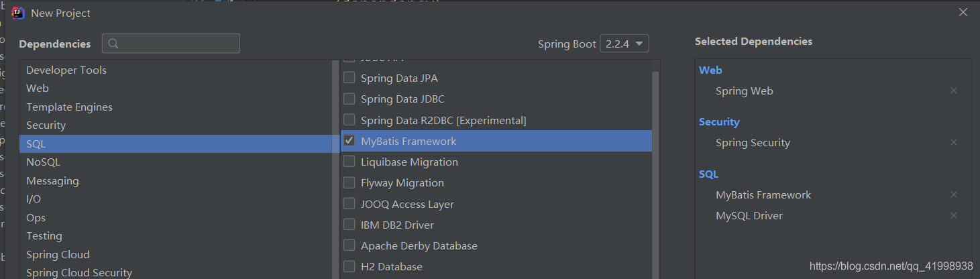Select the Testing category
Image resolution: width=980 pixels, height=279 pixels.
coord(176,236)
